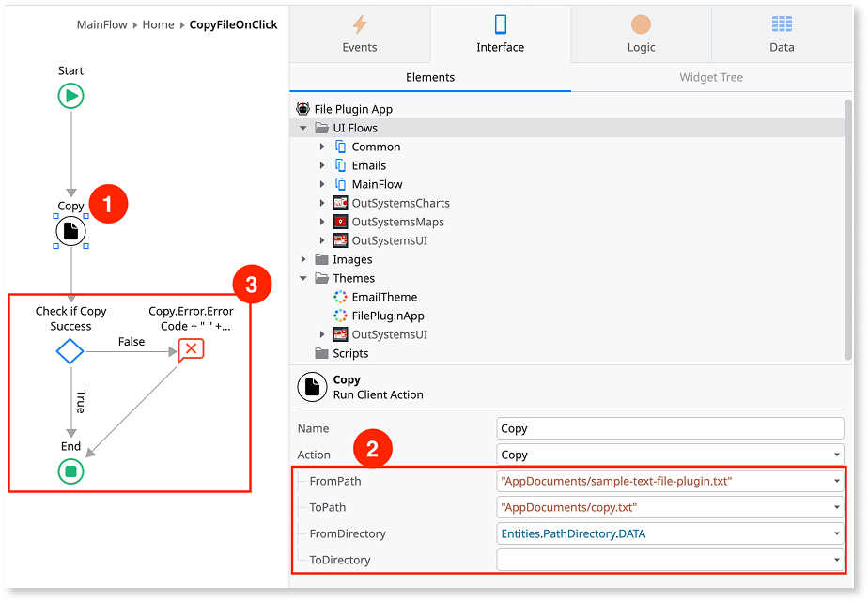The width and height of the screenshot is (868, 602).
Task: Open the Widget Tree subtab
Action: coord(710,77)
